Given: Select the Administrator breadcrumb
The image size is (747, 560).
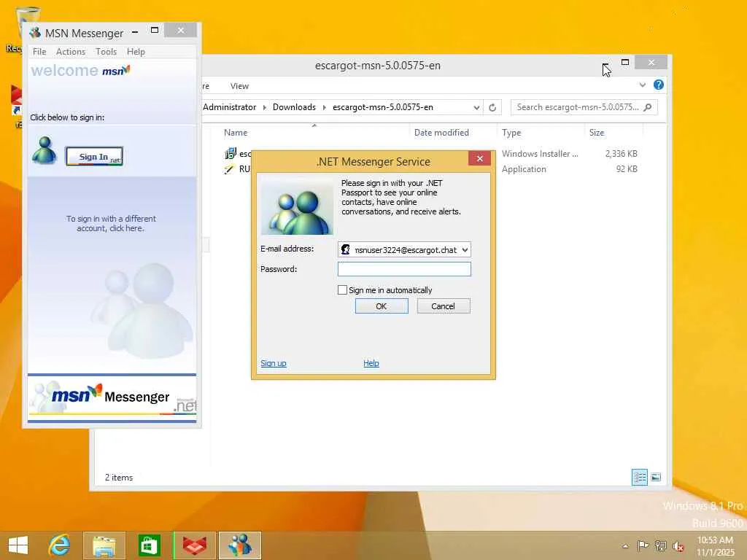Looking at the screenshot, I should point(229,107).
